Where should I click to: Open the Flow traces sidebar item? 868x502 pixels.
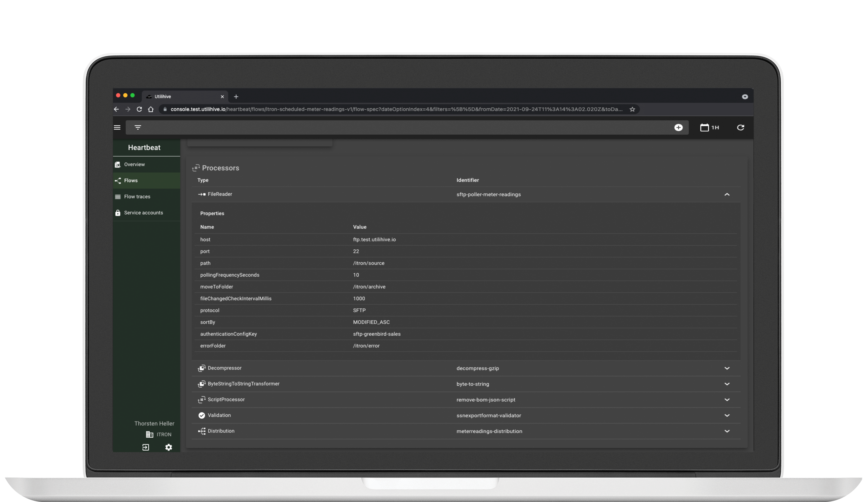pos(146,197)
